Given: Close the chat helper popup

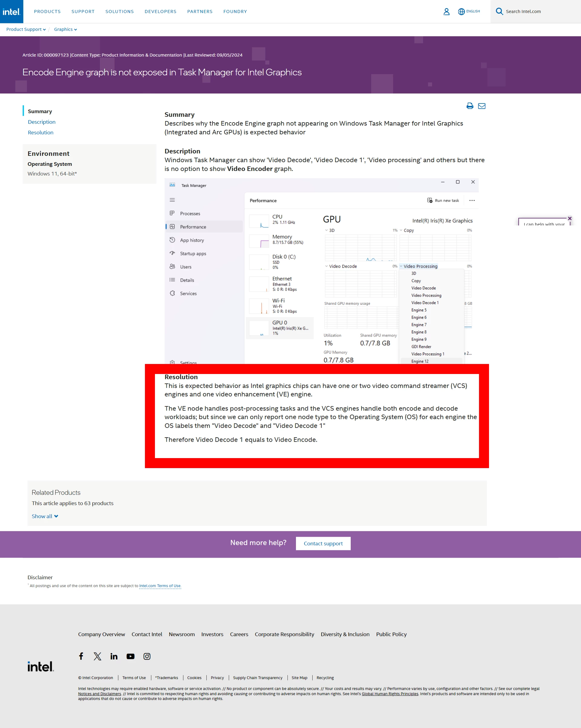Looking at the screenshot, I should 570,218.
